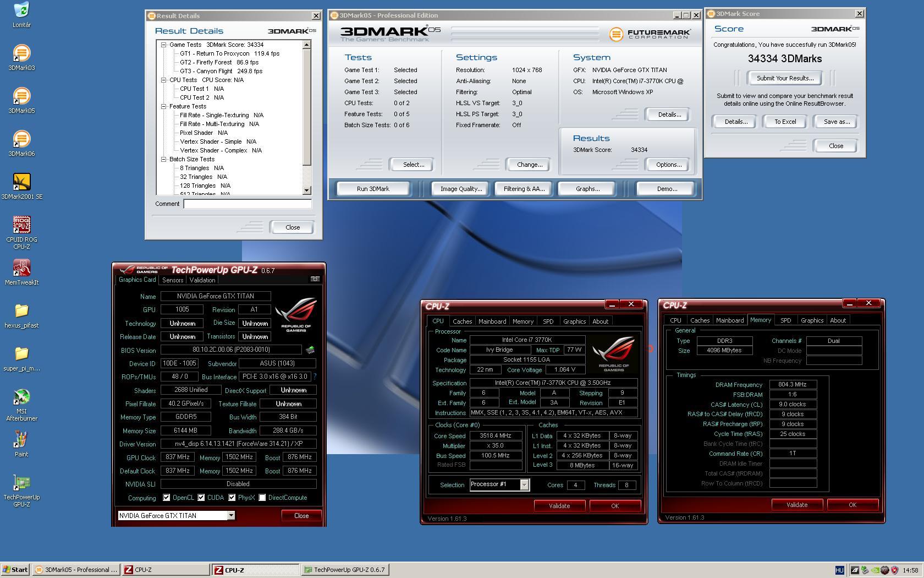
Task: Select the GT3 - Canyon Flight result row
Action: point(221,71)
